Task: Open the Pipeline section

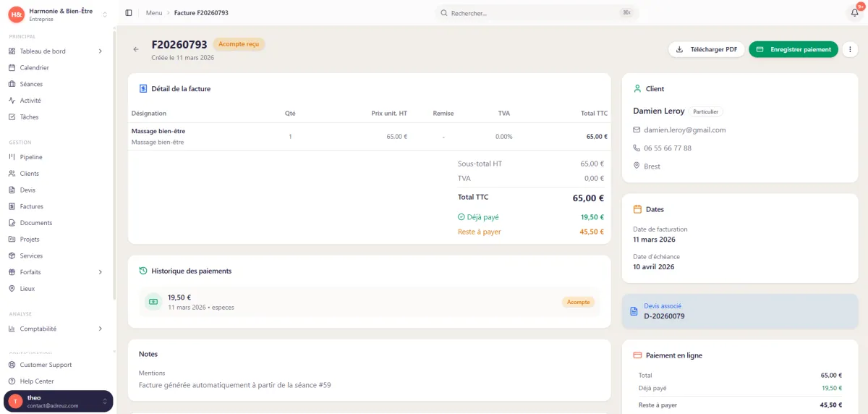Action: point(31,157)
